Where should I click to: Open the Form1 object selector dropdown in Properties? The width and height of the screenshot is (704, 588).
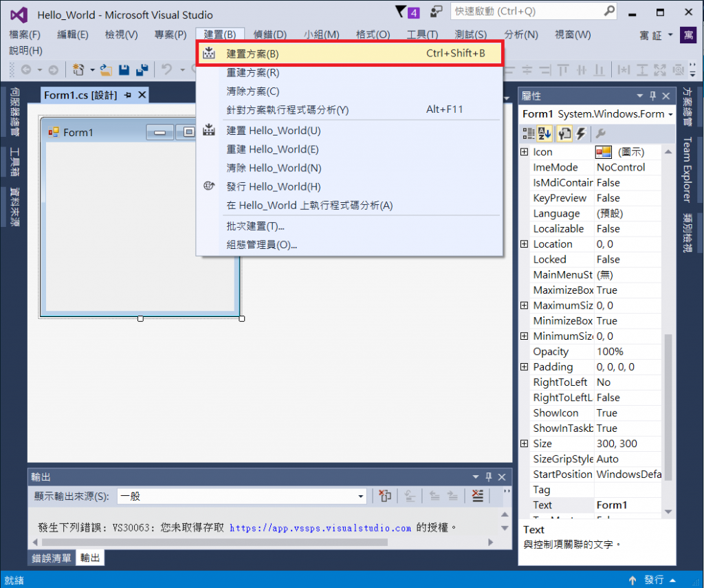[x=670, y=115]
